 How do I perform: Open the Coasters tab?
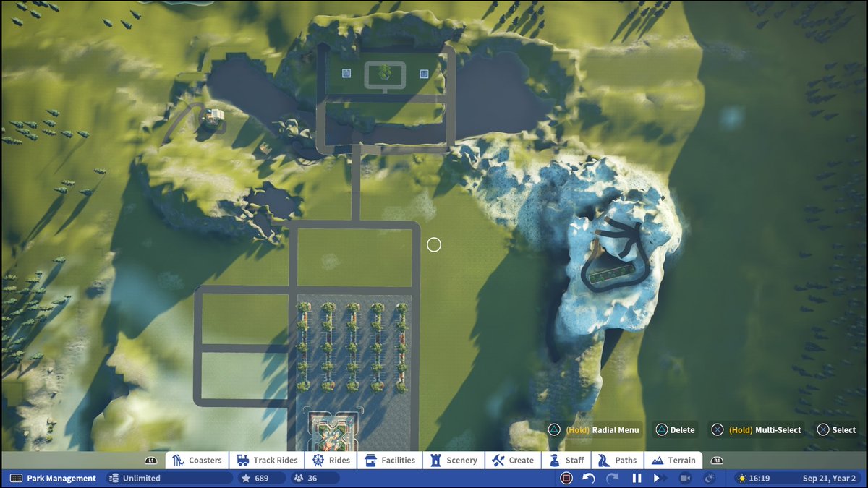pos(197,461)
